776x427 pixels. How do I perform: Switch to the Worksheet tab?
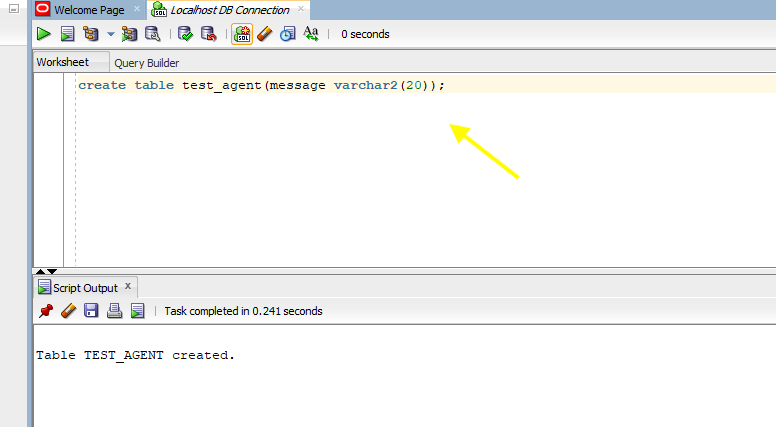point(63,62)
